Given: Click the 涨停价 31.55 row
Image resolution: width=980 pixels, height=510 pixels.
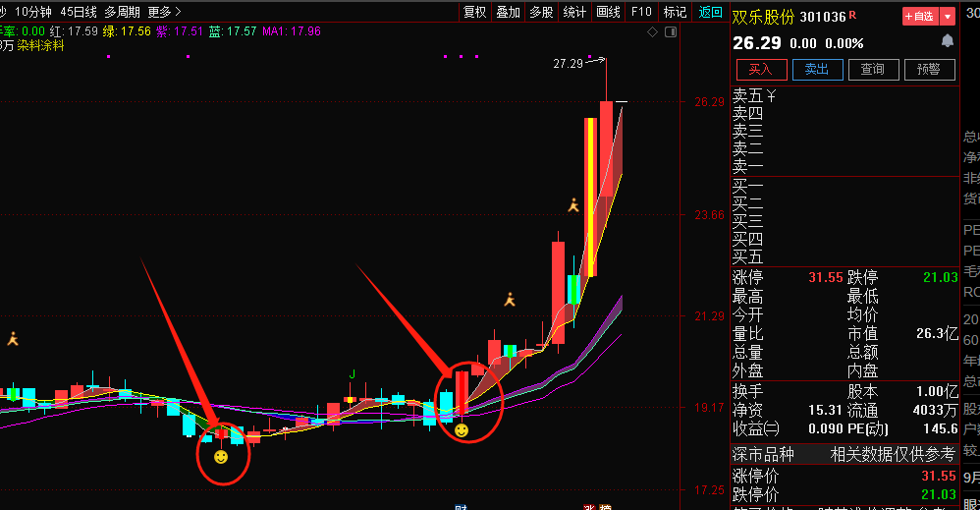Looking at the screenshot, I should [845, 476].
